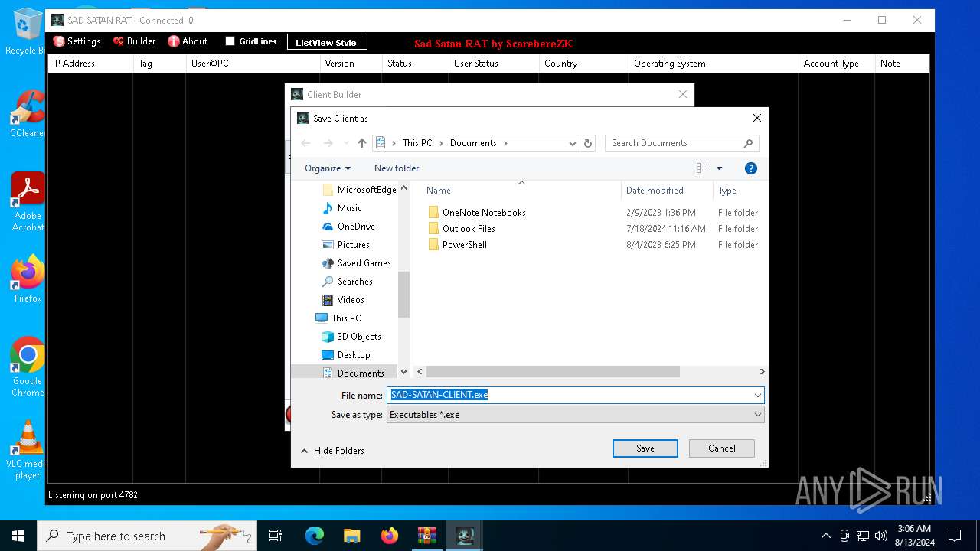Change the view layout icon

coord(703,168)
